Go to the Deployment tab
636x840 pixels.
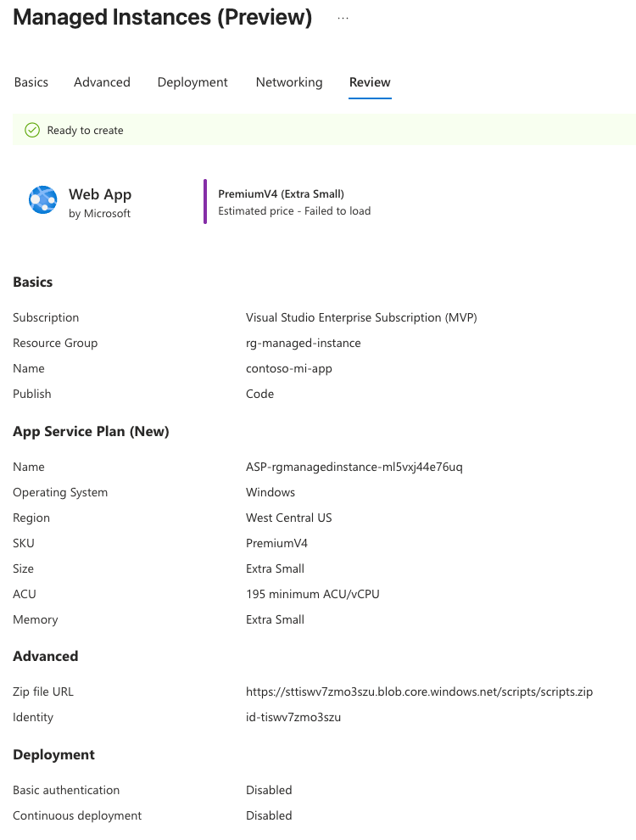[x=192, y=82]
